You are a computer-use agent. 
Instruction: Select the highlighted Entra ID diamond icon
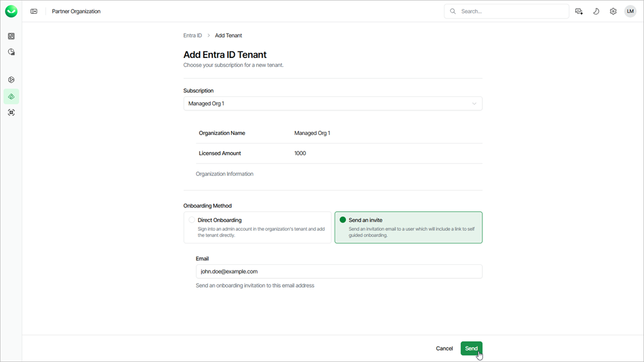11,96
